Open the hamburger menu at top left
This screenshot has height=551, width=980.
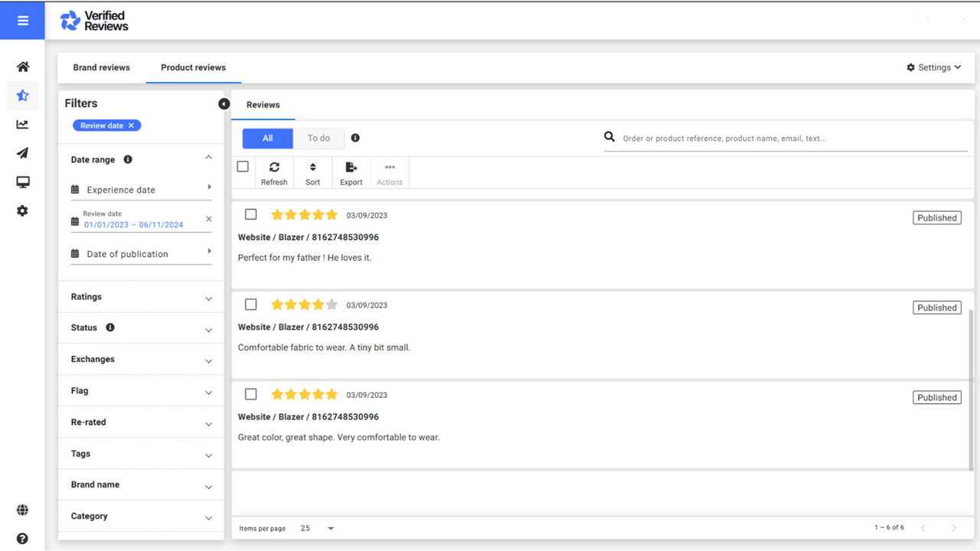click(x=22, y=19)
